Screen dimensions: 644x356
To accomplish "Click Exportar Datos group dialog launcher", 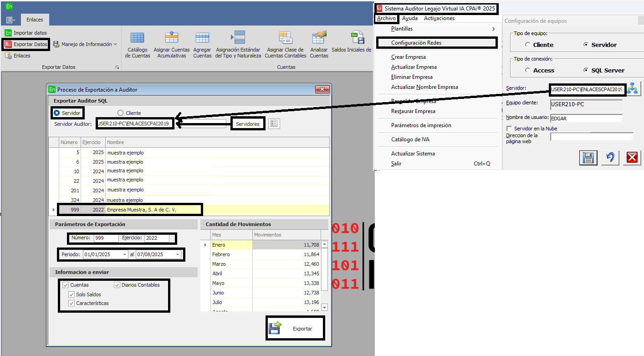I will (x=117, y=67).
